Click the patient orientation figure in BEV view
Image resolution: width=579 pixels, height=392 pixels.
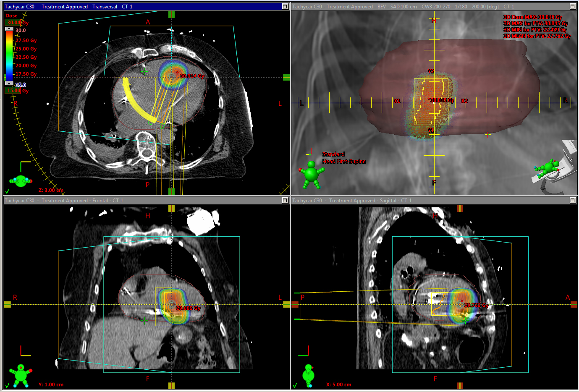point(311,174)
